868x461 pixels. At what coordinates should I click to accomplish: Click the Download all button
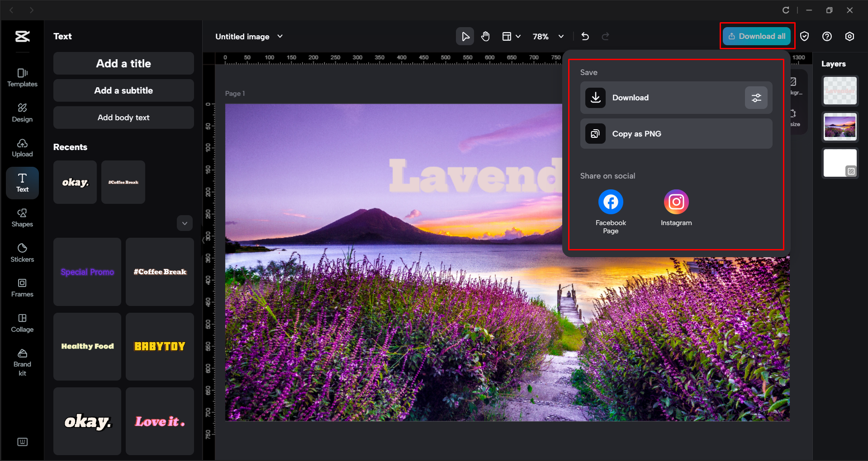tap(757, 36)
